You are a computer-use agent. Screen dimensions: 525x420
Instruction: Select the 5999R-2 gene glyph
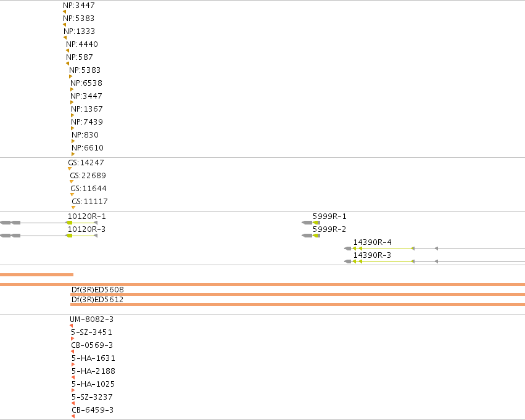[x=311, y=236]
